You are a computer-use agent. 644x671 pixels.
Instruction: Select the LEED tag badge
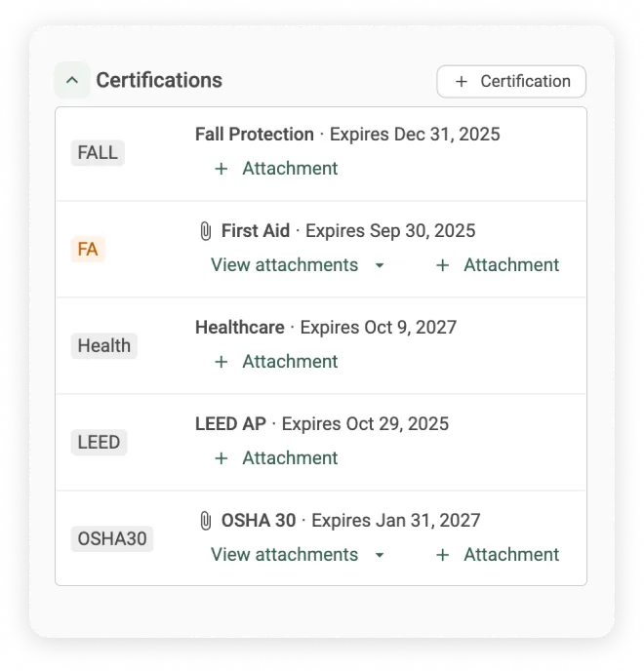[99, 443]
